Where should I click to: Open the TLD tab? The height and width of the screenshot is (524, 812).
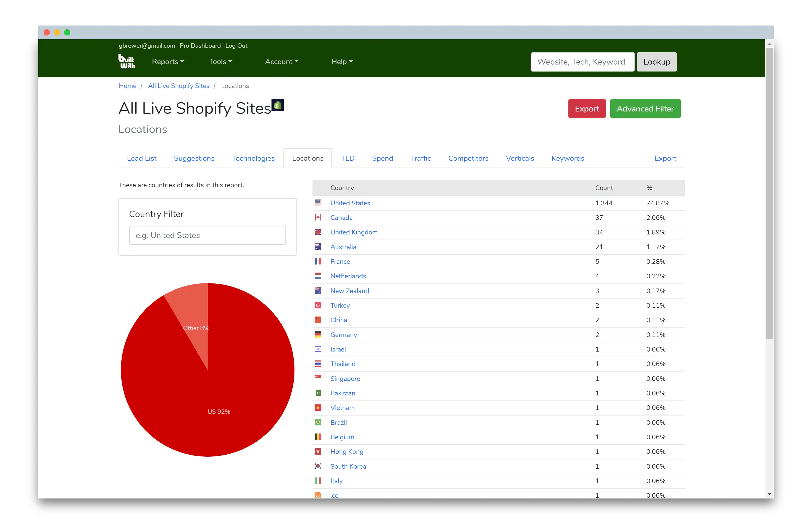348,158
